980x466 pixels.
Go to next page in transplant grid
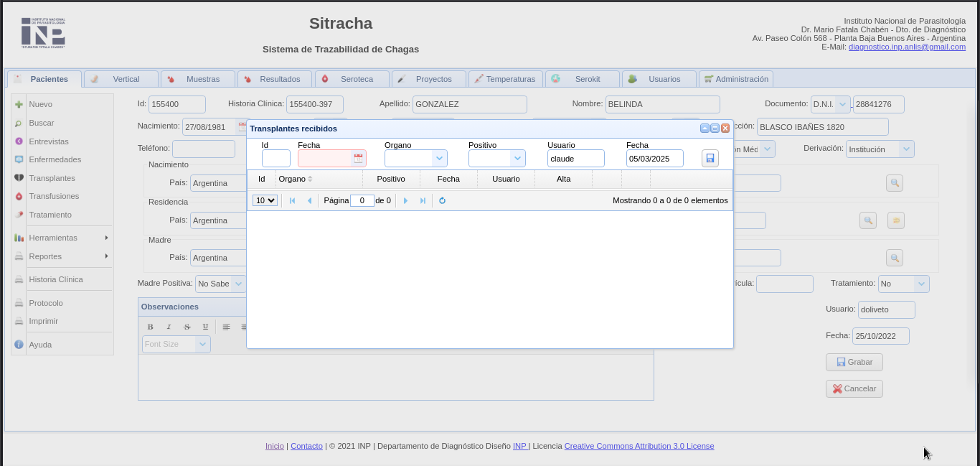click(x=405, y=201)
